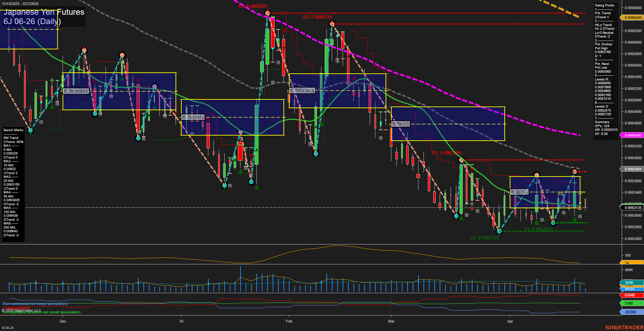This screenshot has width=644, height=331.
Task: Click the orange swing-high pivot marker above M:April
Action: click(x=537, y=175)
